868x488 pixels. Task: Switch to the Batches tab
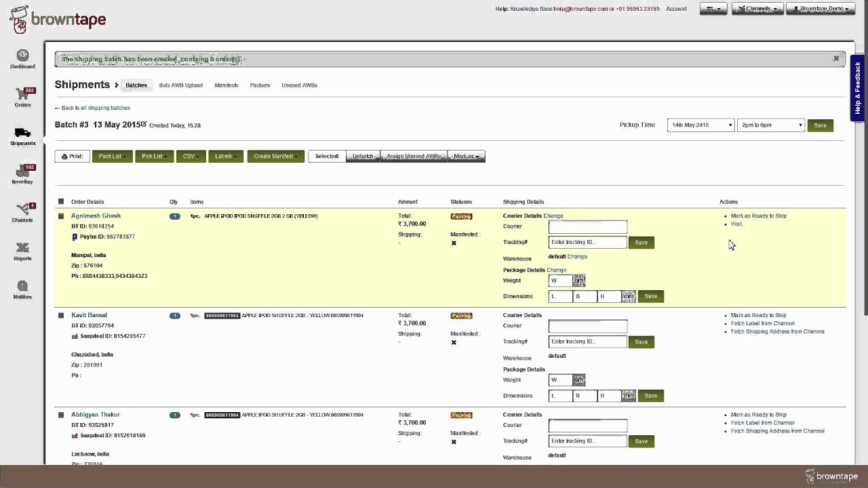136,85
